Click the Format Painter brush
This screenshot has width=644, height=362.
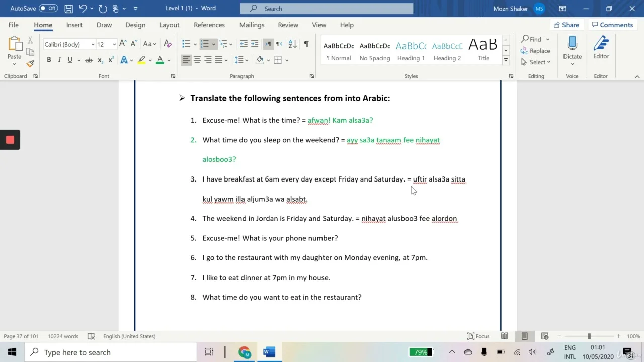click(x=30, y=64)
